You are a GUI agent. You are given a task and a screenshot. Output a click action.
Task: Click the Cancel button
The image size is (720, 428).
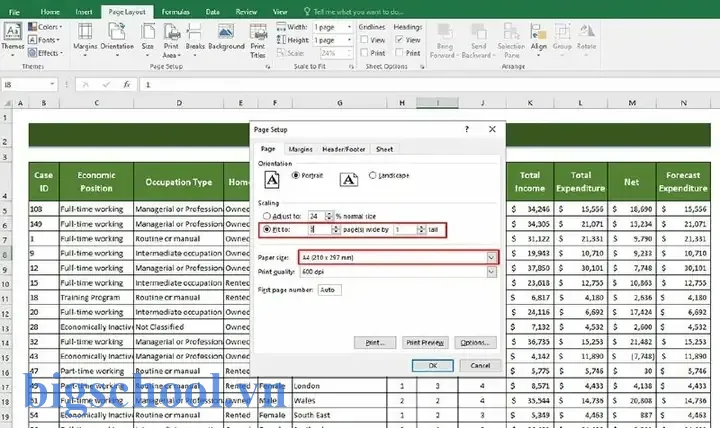point(480,366)
